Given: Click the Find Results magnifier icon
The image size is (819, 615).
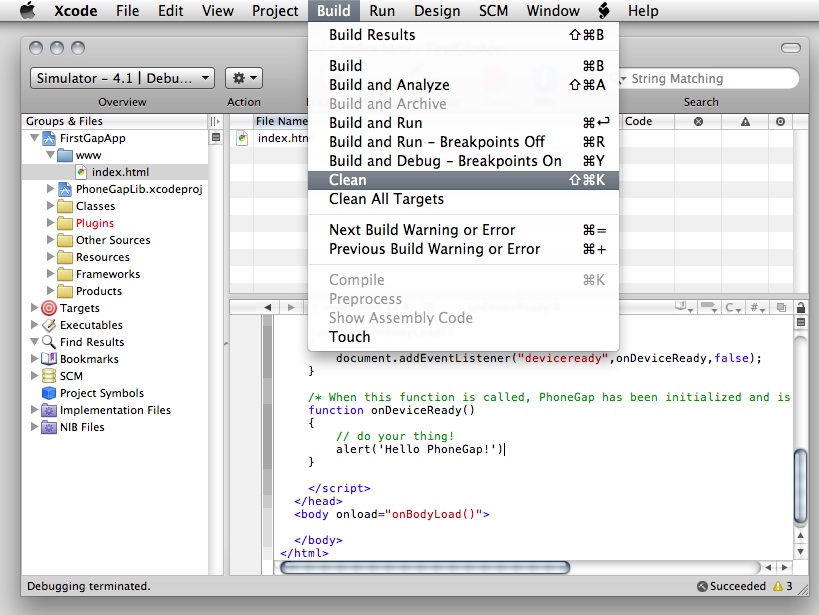Looking at the screenshot, I should click(49, 342).
